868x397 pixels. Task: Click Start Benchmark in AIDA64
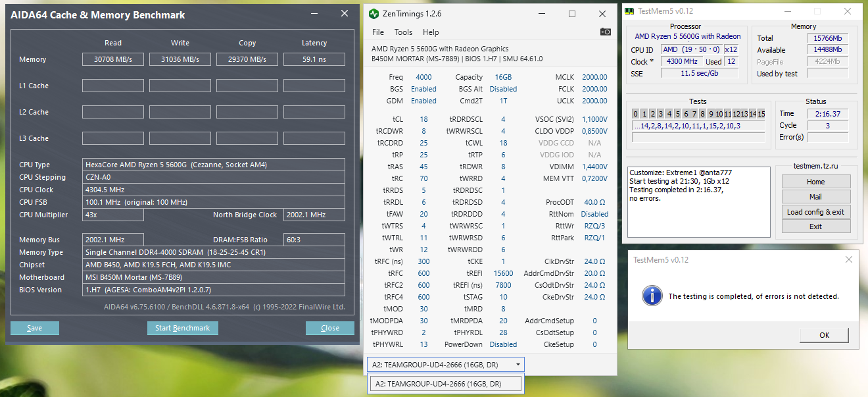pos(182,328)
